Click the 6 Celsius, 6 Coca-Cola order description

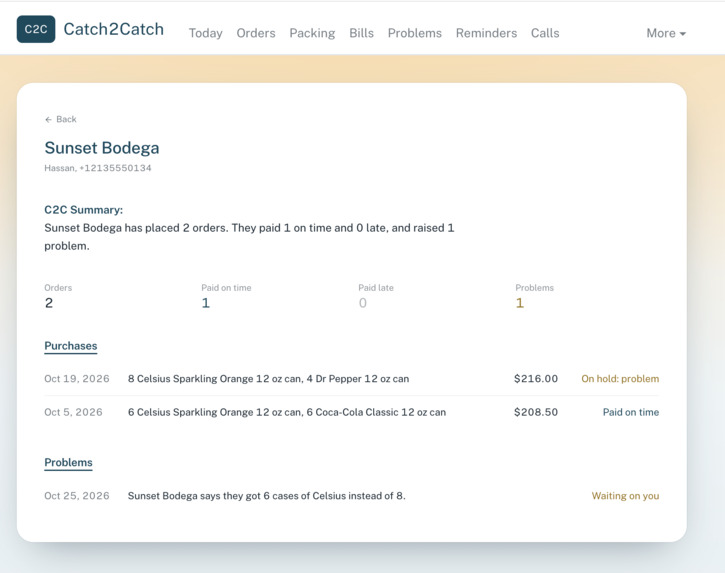[287, 412]
